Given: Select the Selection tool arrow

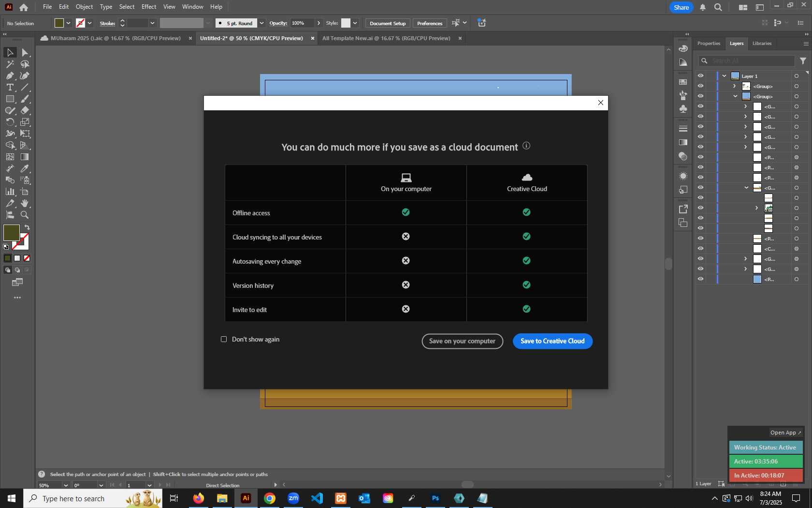Looking at the screenshot, I should point(10,52).
